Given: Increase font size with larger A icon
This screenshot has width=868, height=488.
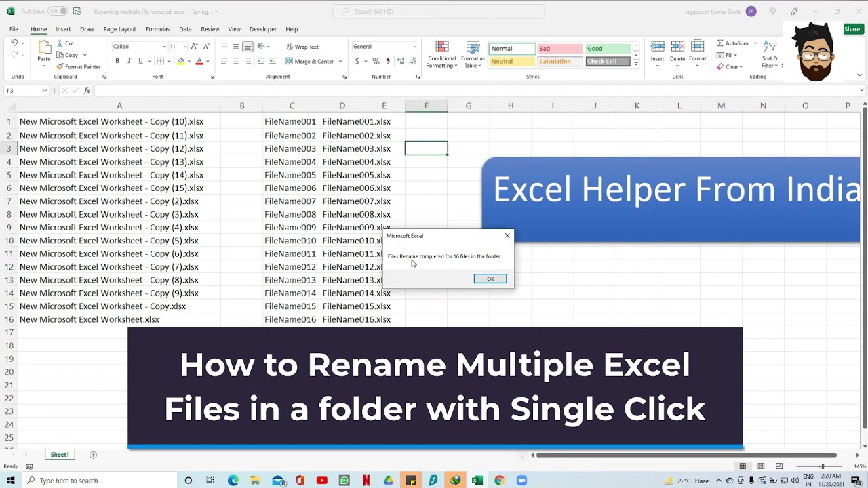Looking at the screenshot, I should pos(195,46).
